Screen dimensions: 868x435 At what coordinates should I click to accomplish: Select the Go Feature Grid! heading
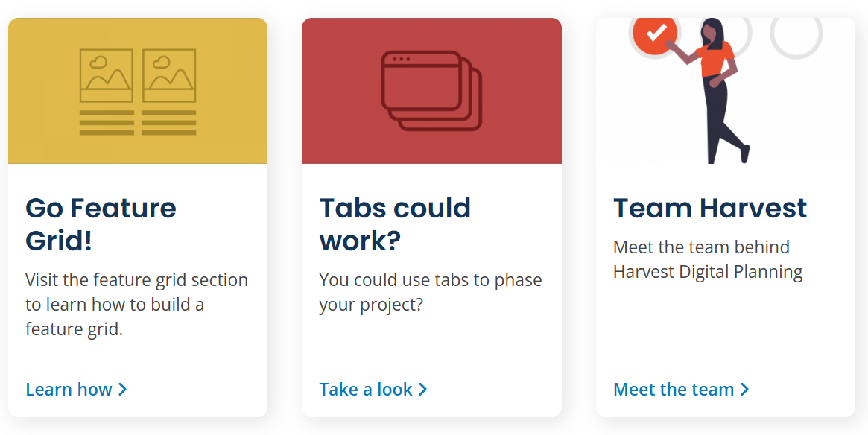click(x=101, y=224)
